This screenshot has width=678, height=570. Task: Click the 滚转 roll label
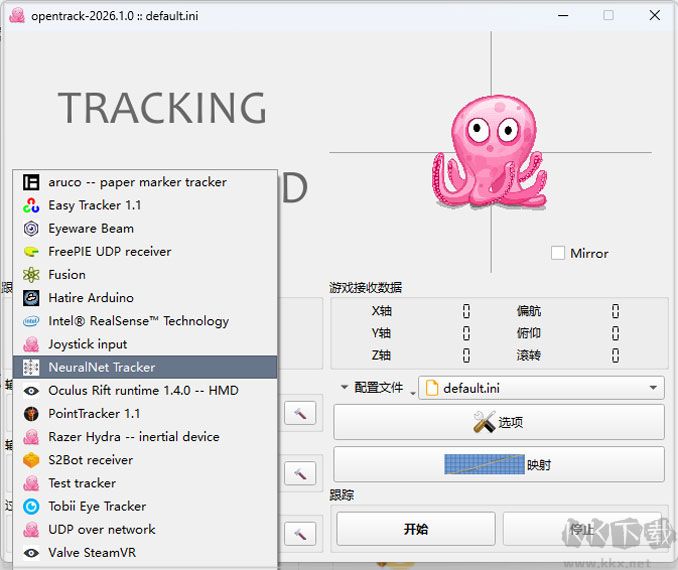pos(528,355)
